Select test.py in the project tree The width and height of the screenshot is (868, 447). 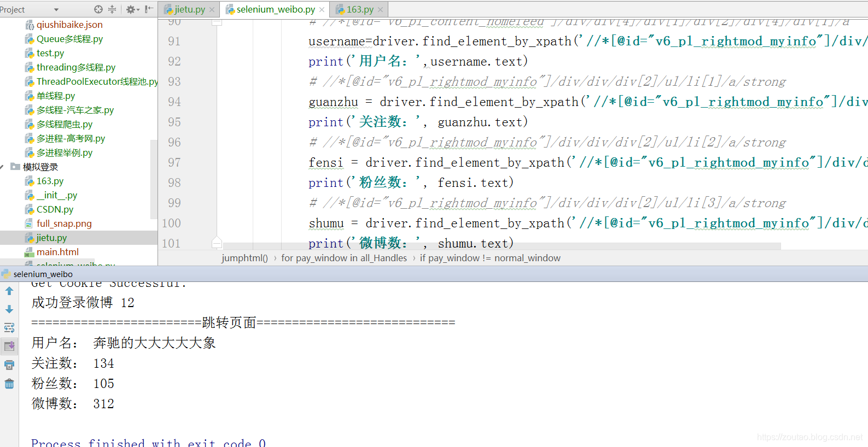pos(50,53)
